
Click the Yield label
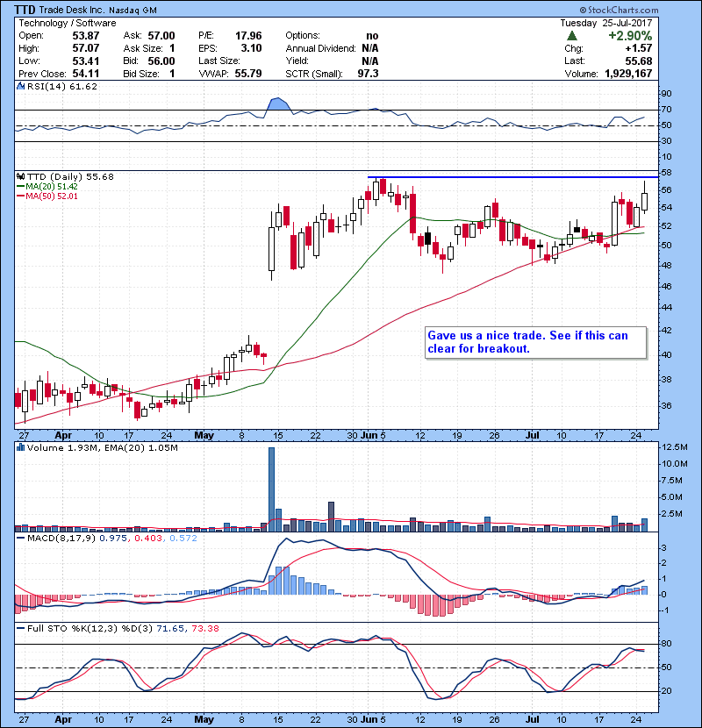[297, 61]
